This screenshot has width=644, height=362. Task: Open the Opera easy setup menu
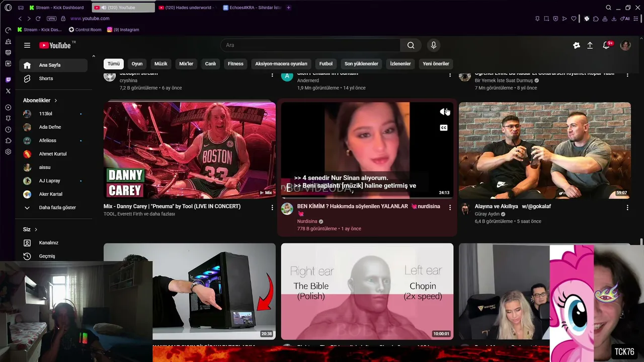point(636,19)
